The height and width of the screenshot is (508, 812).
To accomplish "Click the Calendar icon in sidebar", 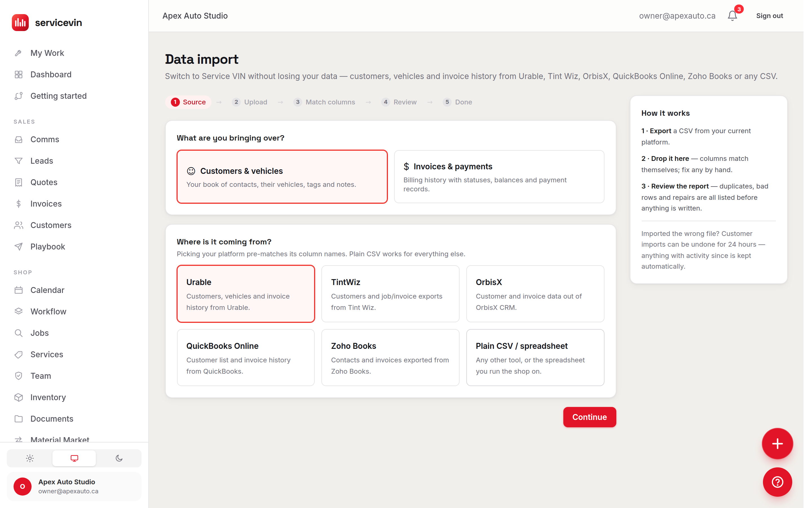I will coord(18,290).
